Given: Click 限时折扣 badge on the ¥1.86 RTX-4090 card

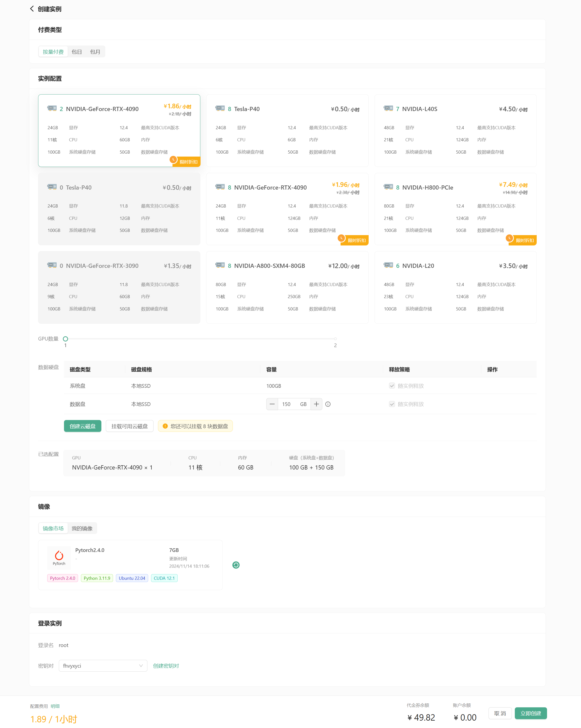Looking at the screenshot, I should 185,162.
